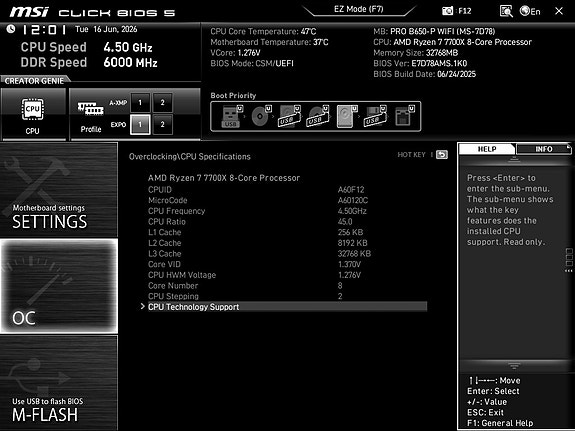This screenshot has width=575, height=431.
Task: Click the L1 Cache value 256 KB
Action: pyautogui.click(x=350, y=232)
